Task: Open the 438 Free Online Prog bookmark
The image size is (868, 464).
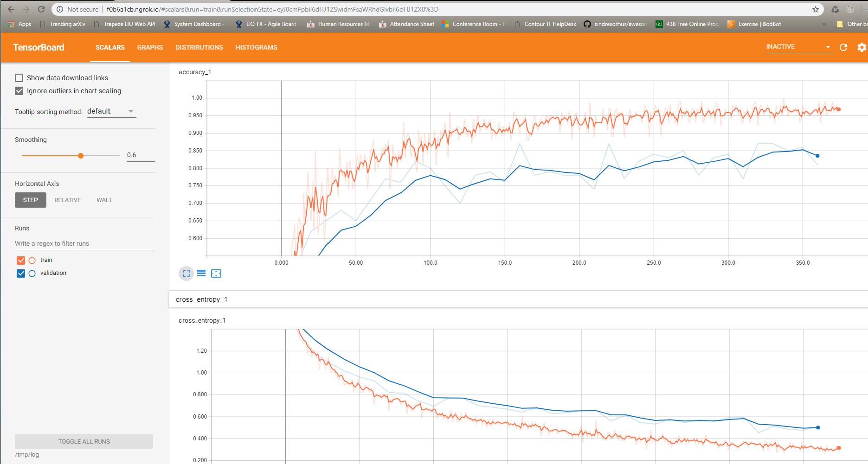Action: click(x=687, y=24)
